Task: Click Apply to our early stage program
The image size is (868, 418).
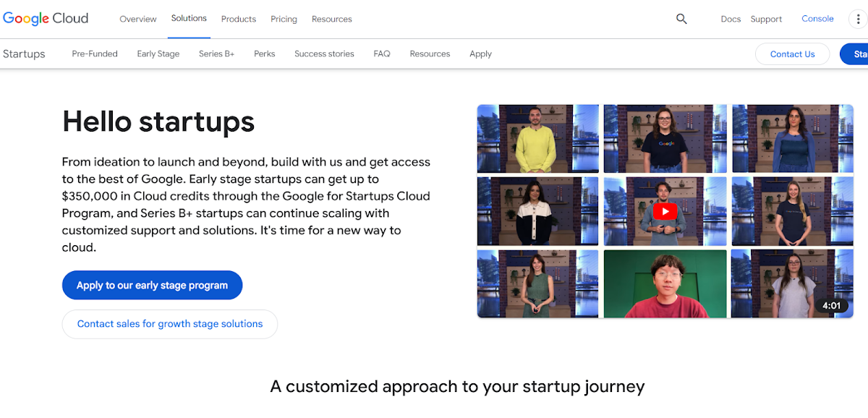Action: (x=152, y=285)
